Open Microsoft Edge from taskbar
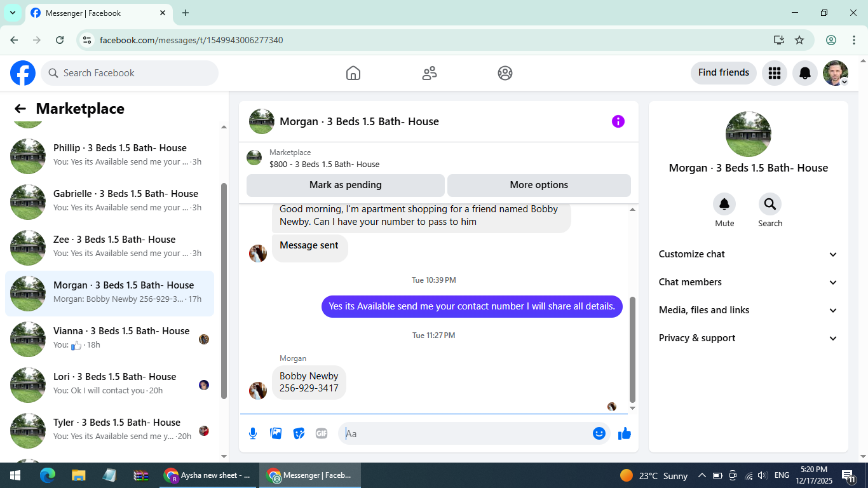 48,475
